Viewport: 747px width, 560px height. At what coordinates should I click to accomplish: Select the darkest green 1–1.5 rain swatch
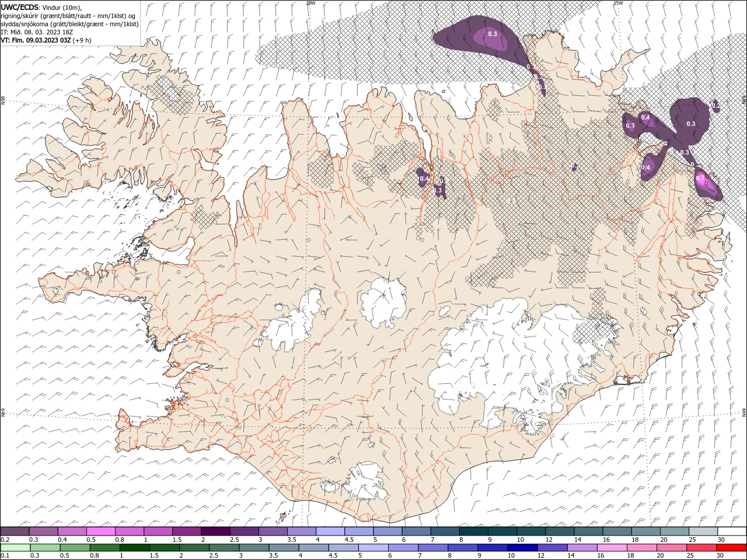134,548
